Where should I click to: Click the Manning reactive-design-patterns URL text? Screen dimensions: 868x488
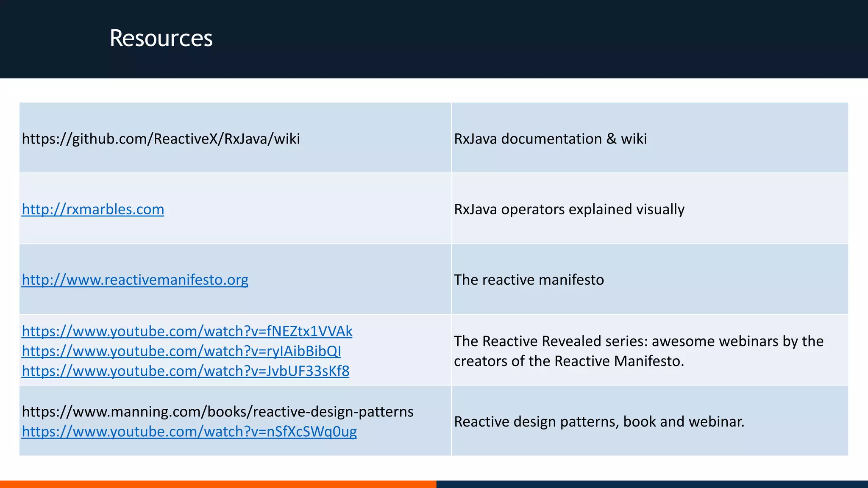pos(217,411)
